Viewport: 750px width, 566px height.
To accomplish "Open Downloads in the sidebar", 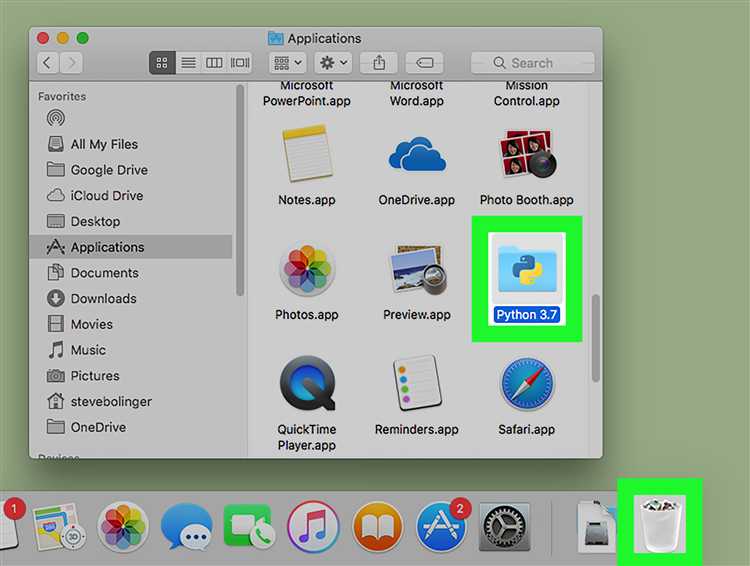I will coord(131,299).
